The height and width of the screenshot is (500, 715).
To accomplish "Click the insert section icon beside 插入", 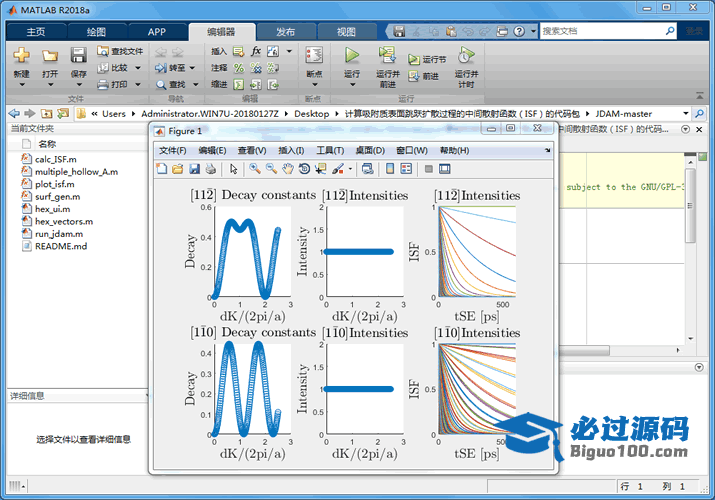I will (238, 52).
